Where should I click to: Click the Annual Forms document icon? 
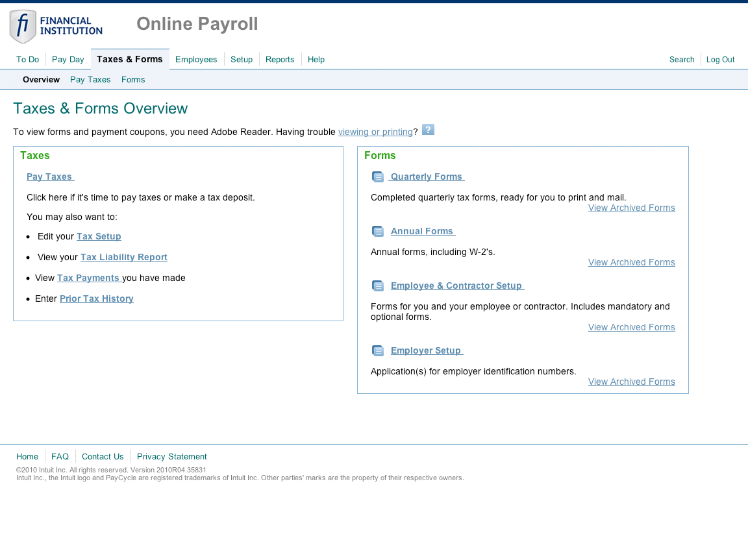tap(378, 230)
